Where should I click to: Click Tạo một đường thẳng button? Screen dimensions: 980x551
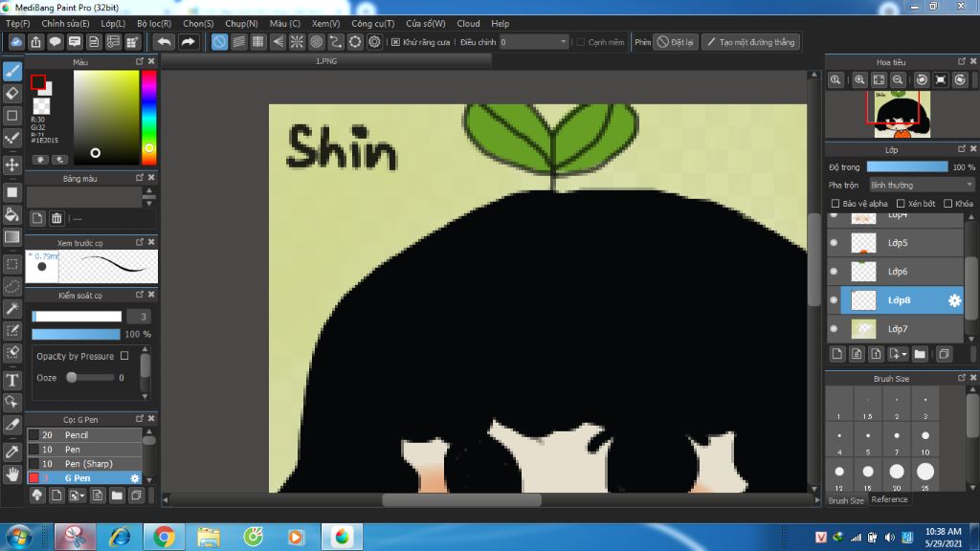point(750,42)
